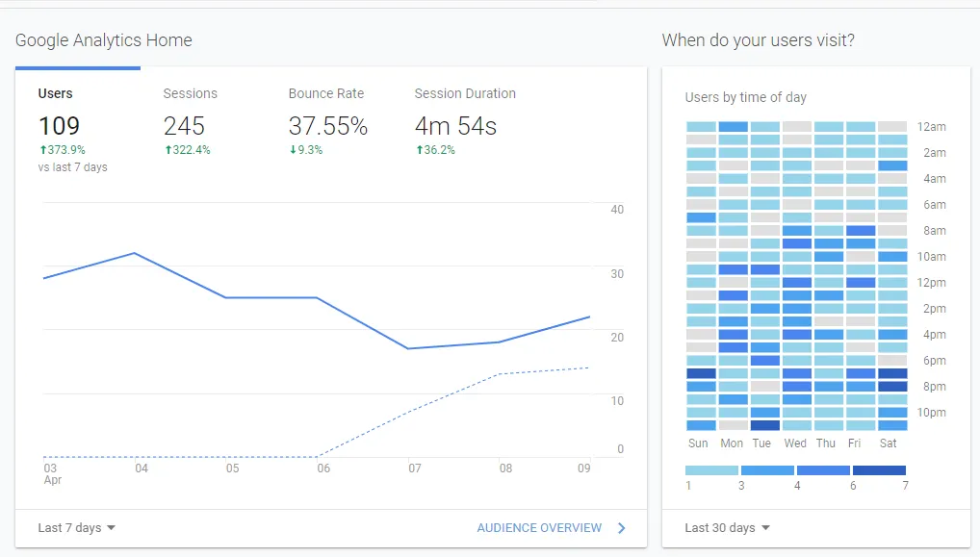The width and height of the screenshot is (980, 557).
Task: Click the 373.9% users increase indicator
Action: tap(63, 150)
